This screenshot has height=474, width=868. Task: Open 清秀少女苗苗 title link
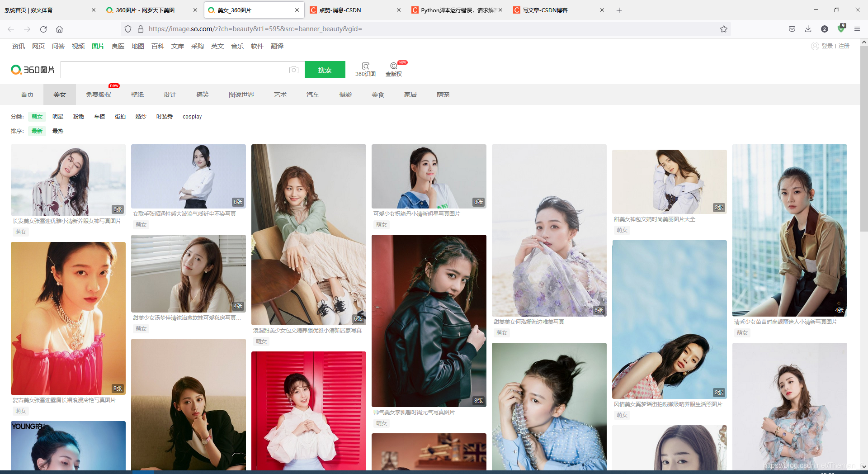pyautogui.click(x=786, y=322)
